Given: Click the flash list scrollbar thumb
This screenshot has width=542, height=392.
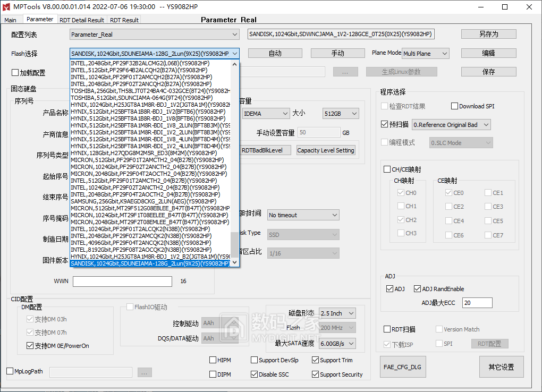Looking at the screenshot, I should (235, 245).
